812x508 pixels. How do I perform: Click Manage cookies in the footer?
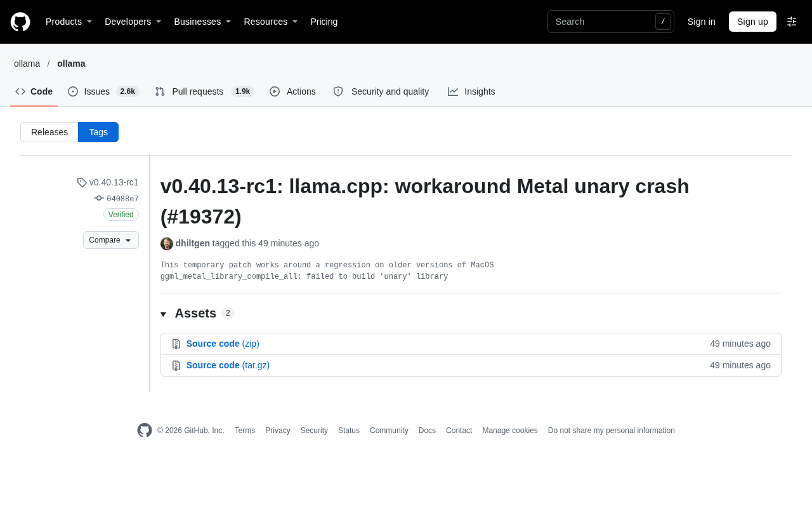(510, 431)
